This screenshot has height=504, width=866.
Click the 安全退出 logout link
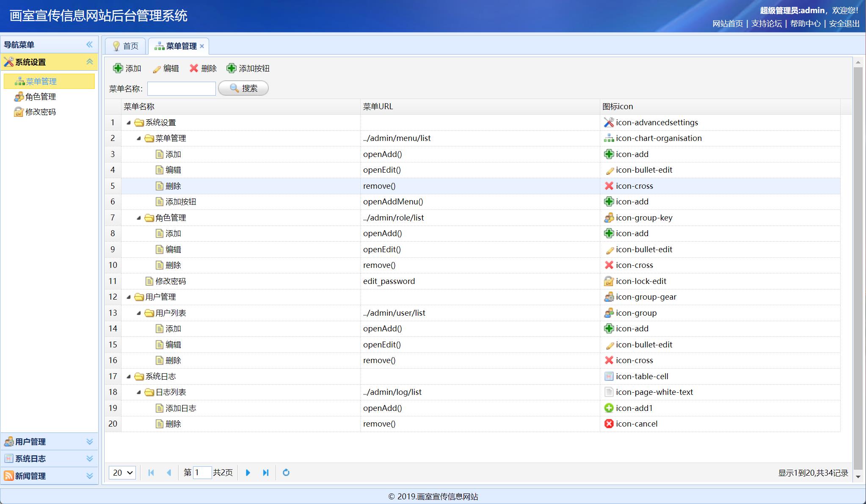844,24
